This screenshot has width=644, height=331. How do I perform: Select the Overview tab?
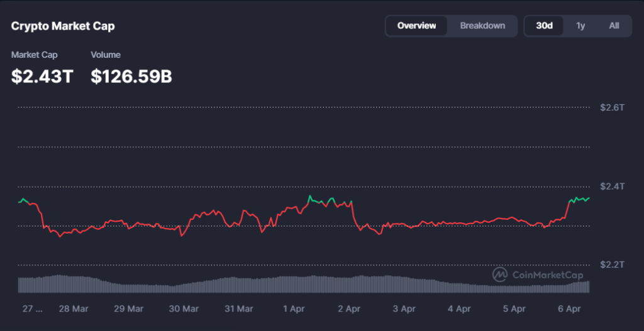(416, 26)
